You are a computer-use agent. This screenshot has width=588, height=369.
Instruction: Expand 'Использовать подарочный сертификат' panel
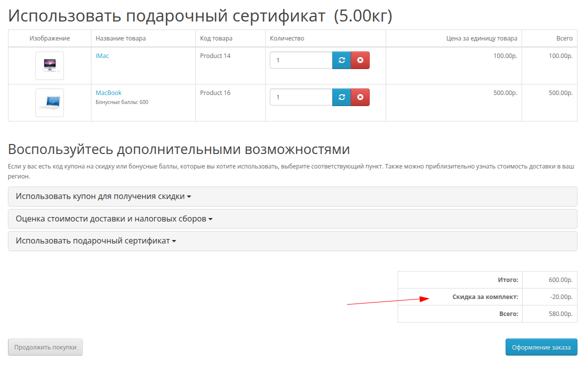(96, 241)
